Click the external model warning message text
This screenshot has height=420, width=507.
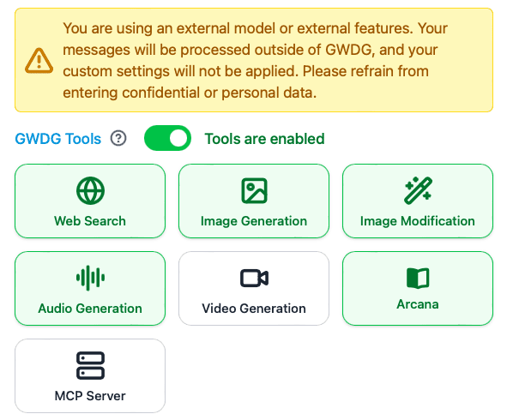(255, 60)
